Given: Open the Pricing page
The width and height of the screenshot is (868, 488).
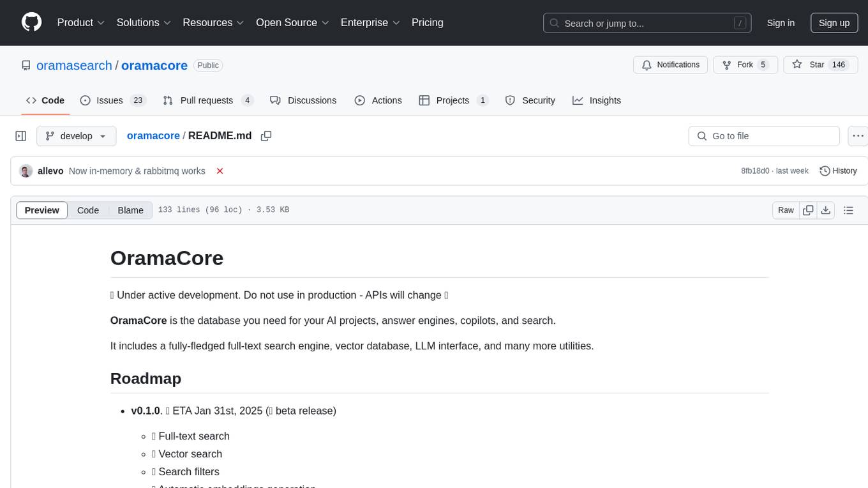Looking at the screenshot, I should click(x=428, y=22).
